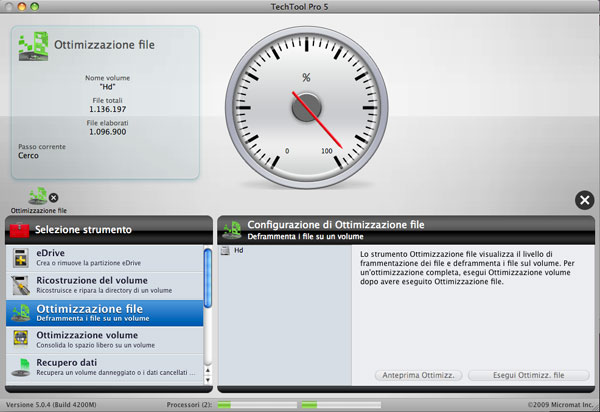Click the Nome volume value "Hd"
The width and height of the screenshot is (600, 412).
point(108,87)
